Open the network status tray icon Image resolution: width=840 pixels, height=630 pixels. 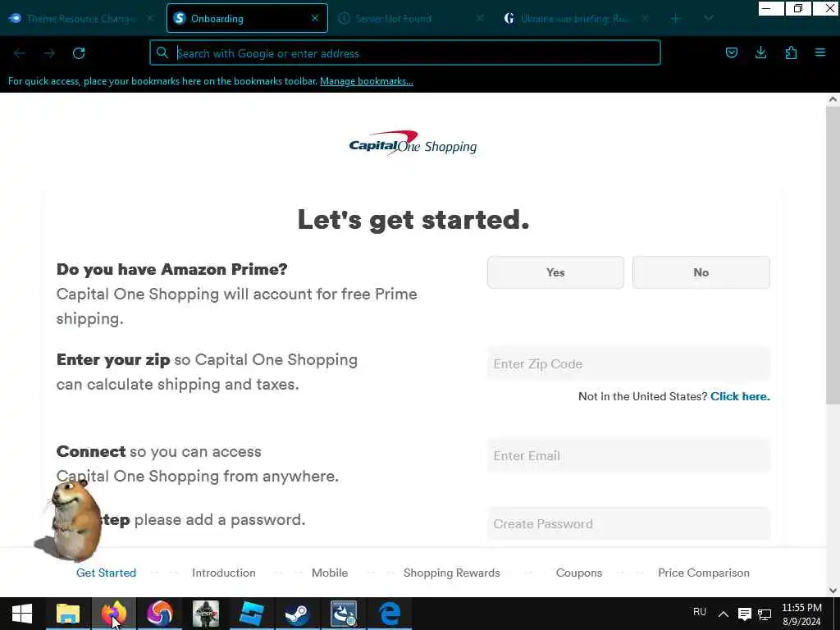tap(765, 614)
